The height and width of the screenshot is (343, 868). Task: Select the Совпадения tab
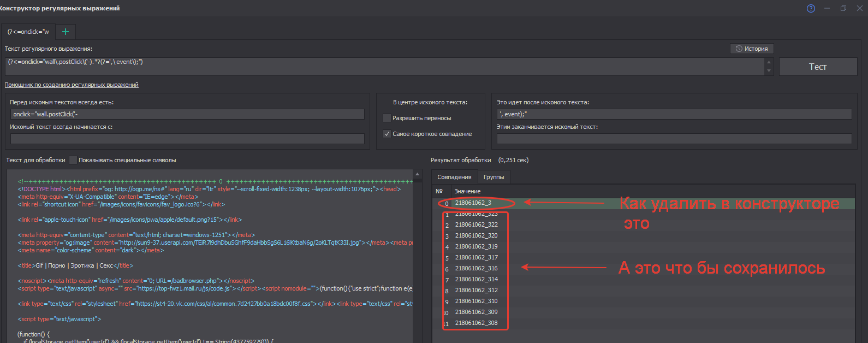tap(454, 177)
